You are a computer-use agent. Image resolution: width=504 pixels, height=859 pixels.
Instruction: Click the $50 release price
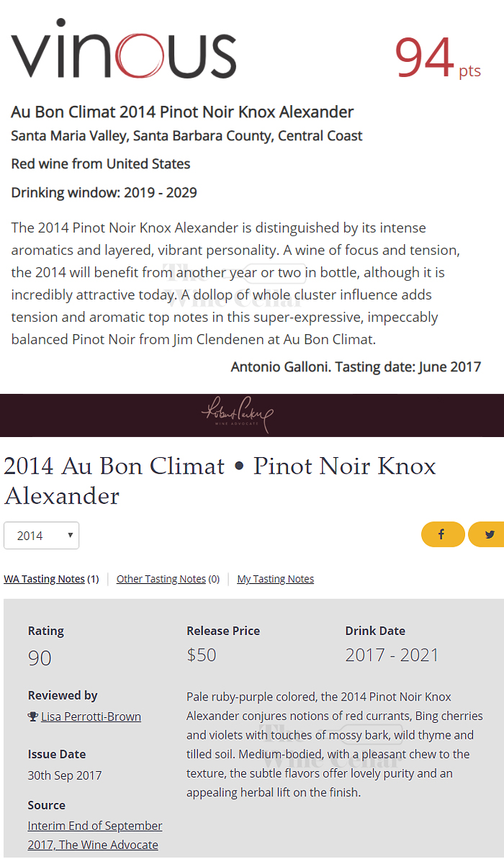click(201, 655)
